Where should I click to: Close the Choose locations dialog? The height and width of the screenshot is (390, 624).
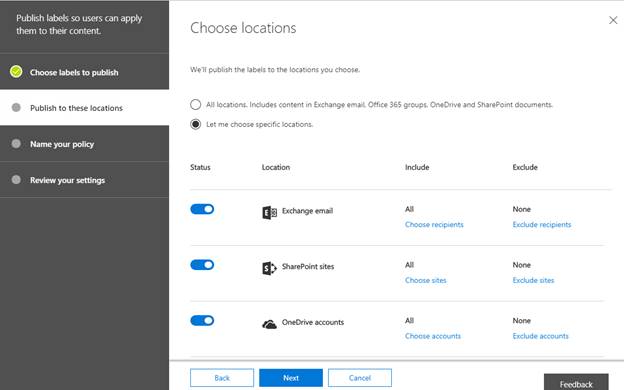(613, 20)
